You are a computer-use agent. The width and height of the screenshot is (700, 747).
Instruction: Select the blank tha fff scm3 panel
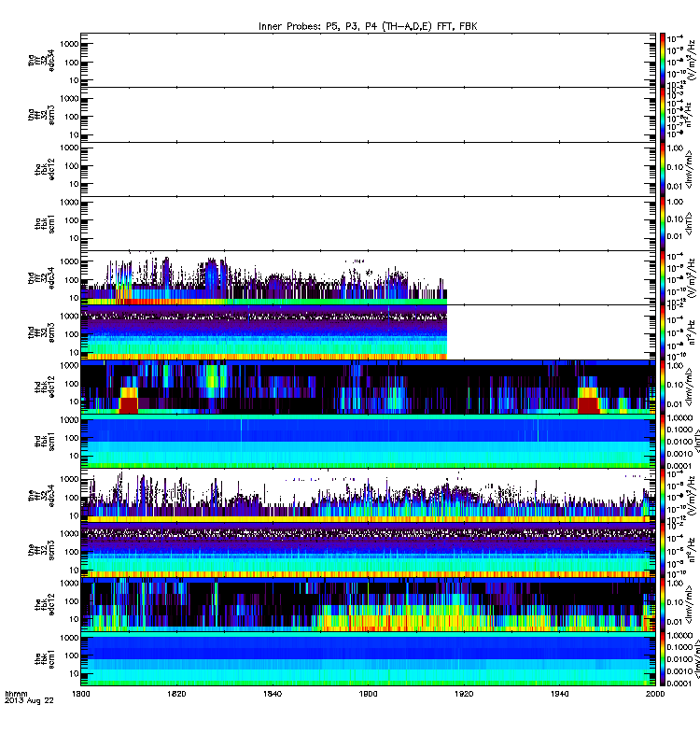pos(368,114)
